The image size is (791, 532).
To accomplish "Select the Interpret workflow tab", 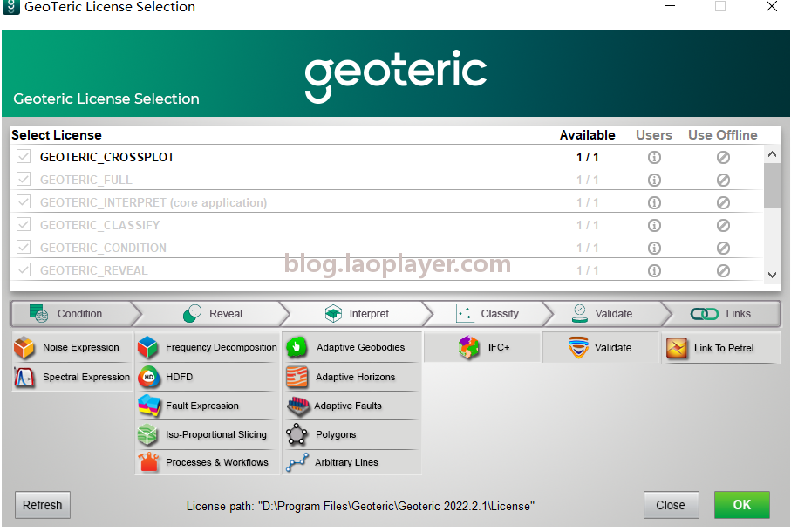I will tap(358, 314).
